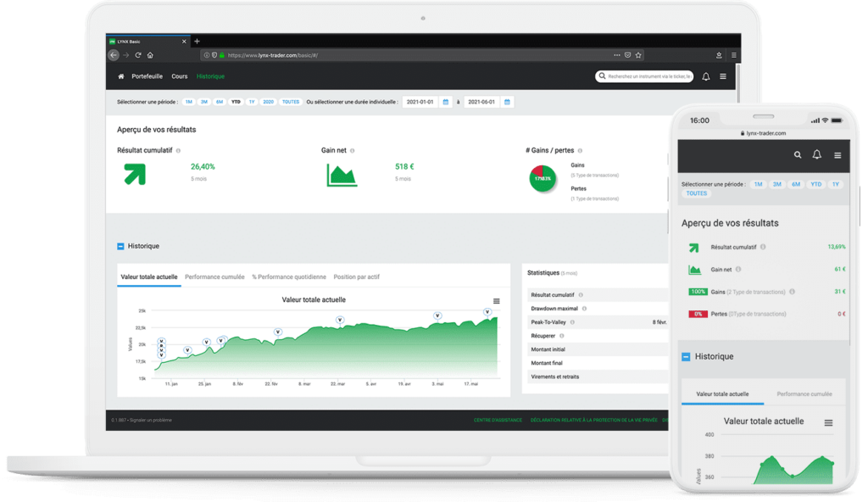This screenshot has height=502, width=868.
Task: Open notifications via the bell icon
Action: coord(705,75)
